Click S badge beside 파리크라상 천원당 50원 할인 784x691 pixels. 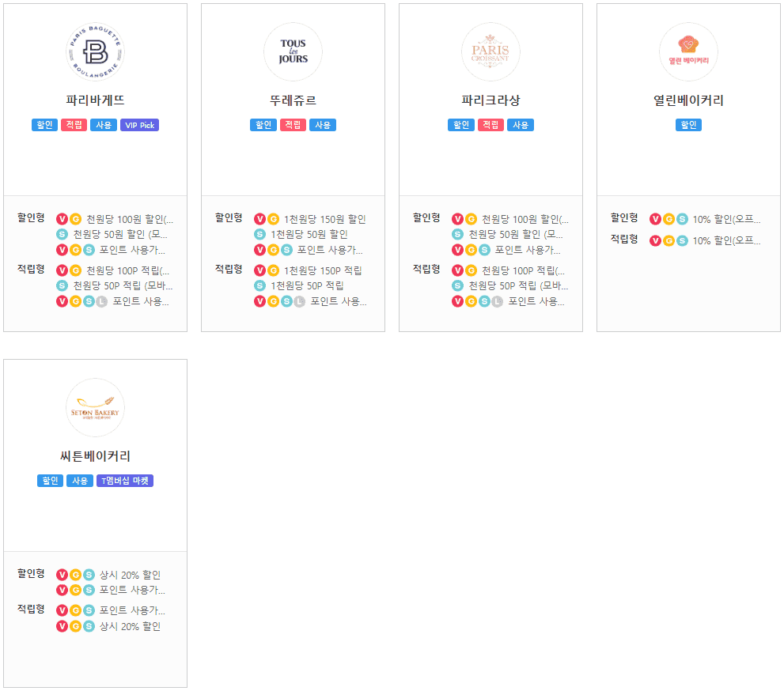pyautogui.click(x=457, y=234)
